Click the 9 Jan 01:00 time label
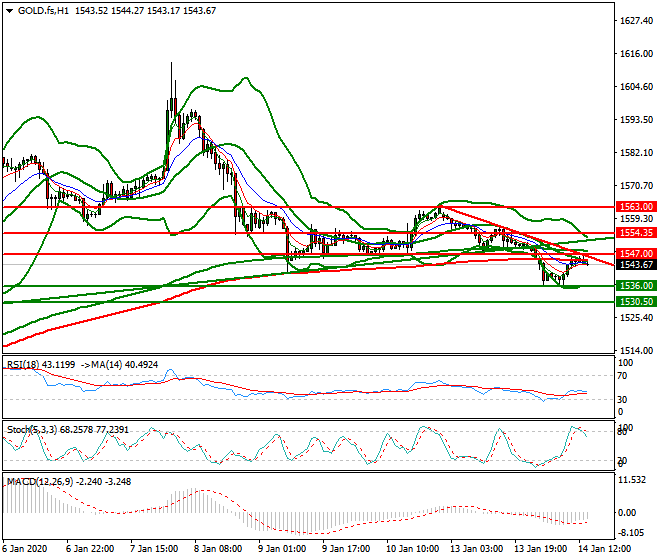Viewport: 660px width, 560px height. (282, 549)
